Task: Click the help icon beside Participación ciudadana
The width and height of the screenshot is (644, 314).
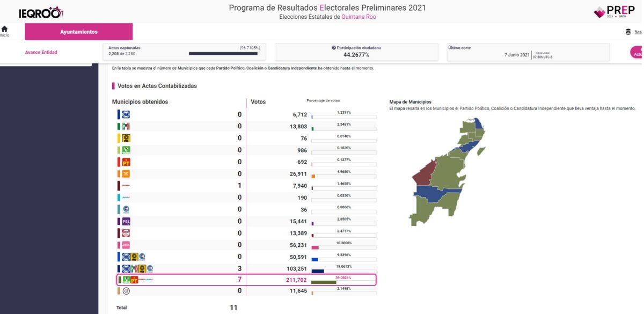Action: click(334, 48)
